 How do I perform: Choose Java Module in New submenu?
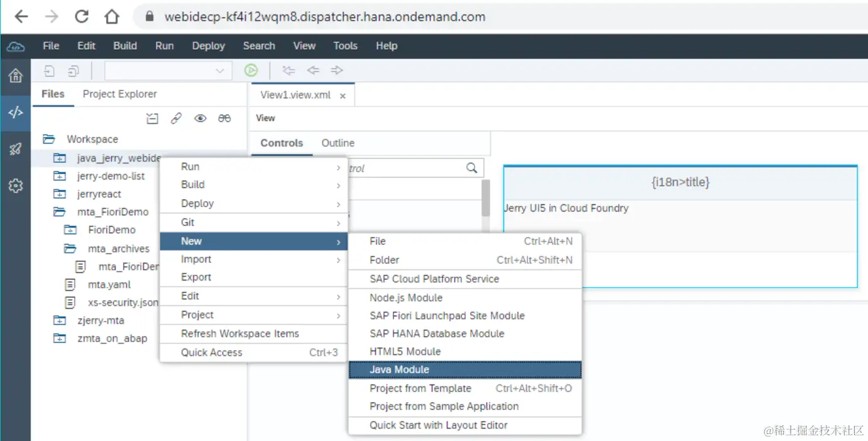465,370
